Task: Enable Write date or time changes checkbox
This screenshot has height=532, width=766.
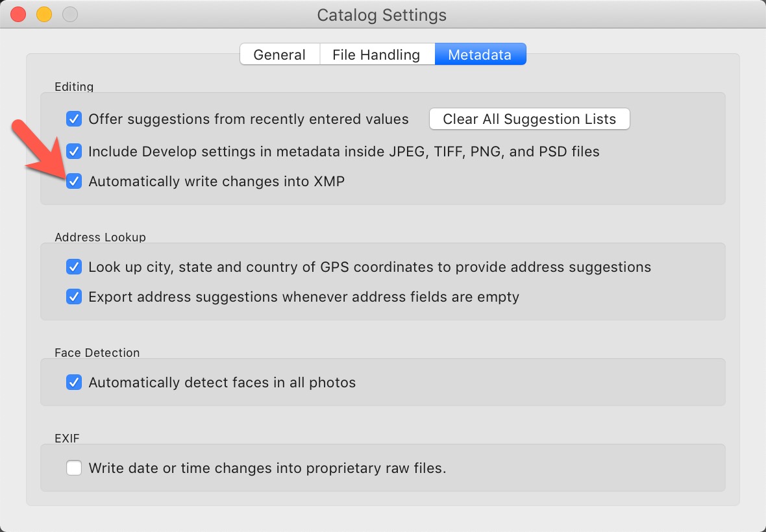Action: tap(74, 468)
